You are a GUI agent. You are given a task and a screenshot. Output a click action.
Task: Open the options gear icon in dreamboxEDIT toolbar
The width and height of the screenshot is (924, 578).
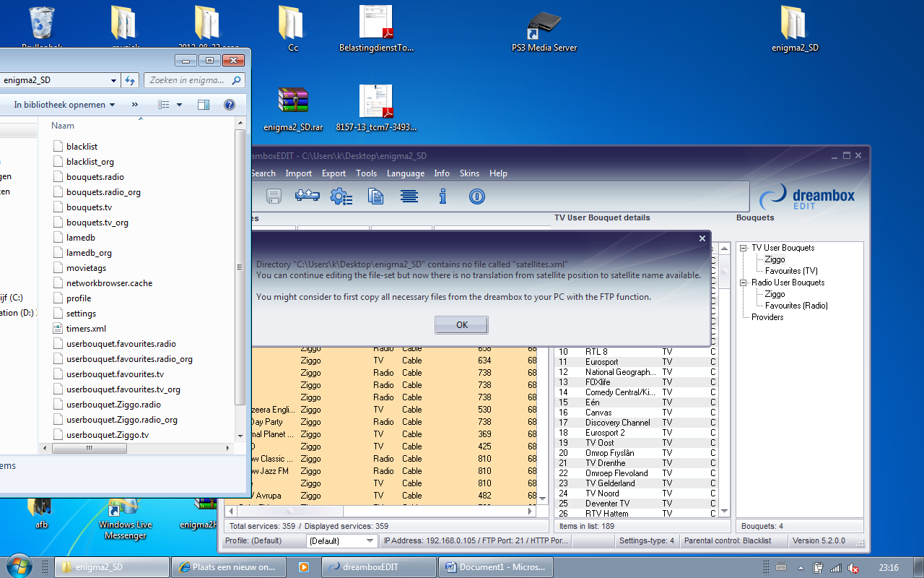click(x=341, y=196)
